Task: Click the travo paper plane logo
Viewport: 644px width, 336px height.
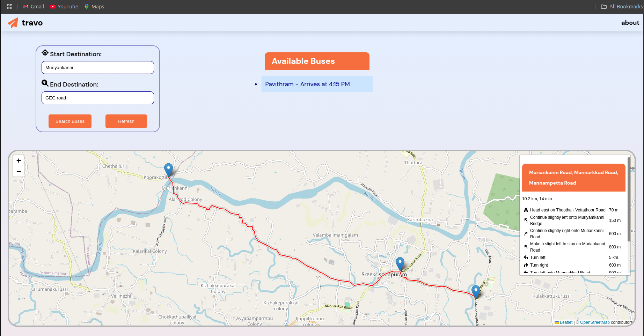Action: coord(13,23)
